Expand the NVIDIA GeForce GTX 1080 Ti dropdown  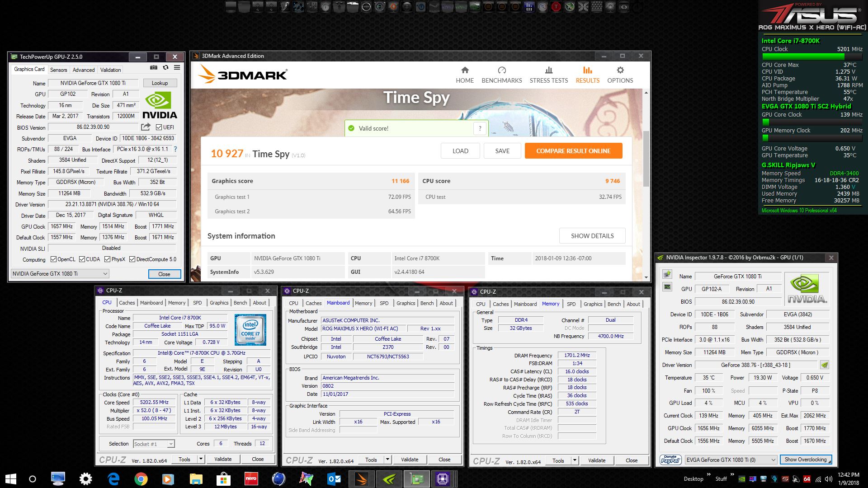pos(105,274)
